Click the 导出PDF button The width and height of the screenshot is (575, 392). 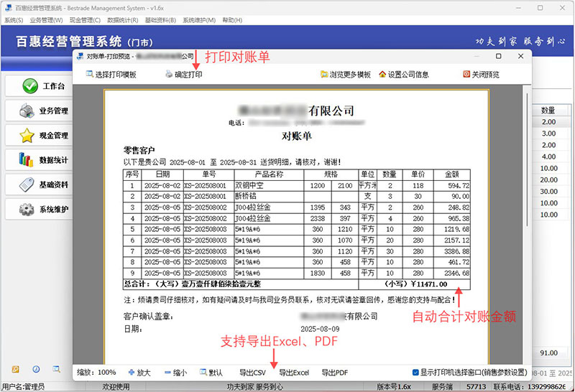coord(334,373)
